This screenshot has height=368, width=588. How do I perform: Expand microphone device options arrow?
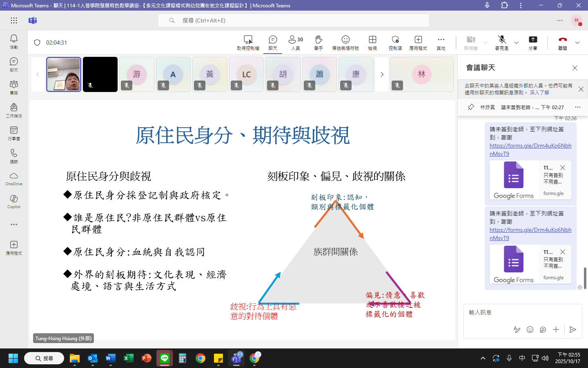[517, 43]
